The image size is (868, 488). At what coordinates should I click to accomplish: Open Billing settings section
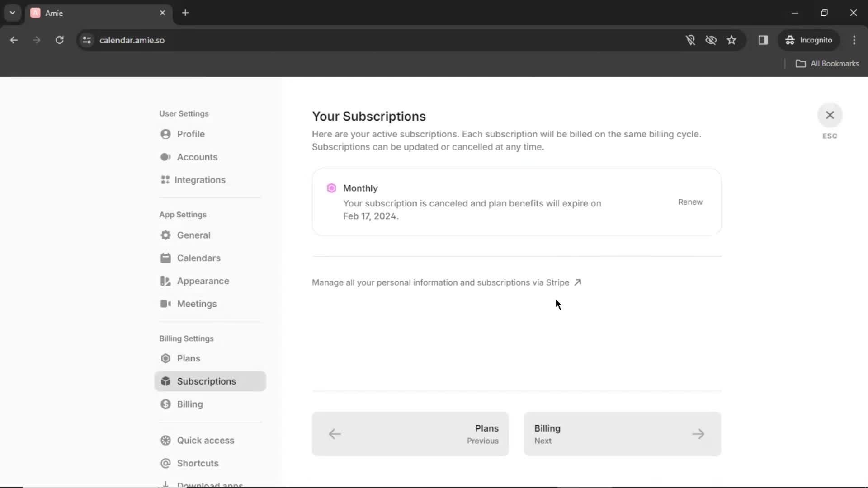point(189,404)
